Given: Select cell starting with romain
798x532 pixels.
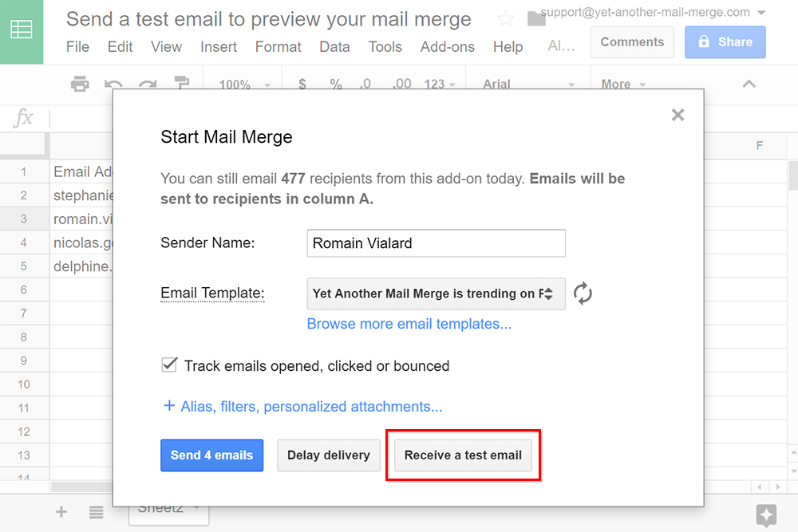Looking at the screenshot, I should coord(82,219).
